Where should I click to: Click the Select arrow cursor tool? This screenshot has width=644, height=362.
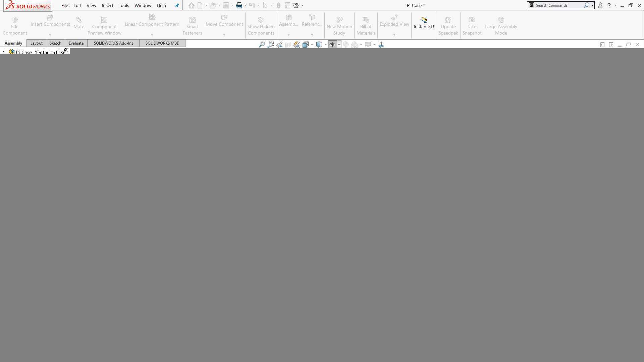265,5
